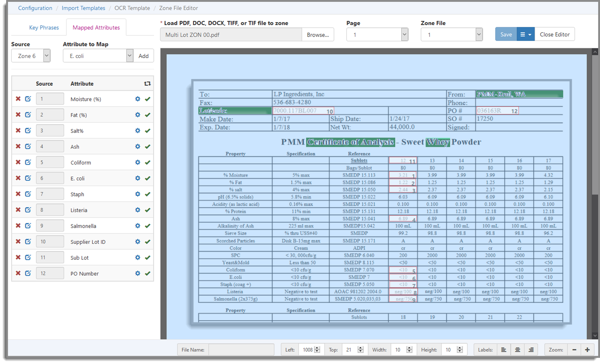This screenshot has height=364, width=600.
Task: Zoom in with the plus button
Action: (x=587, y=350)
